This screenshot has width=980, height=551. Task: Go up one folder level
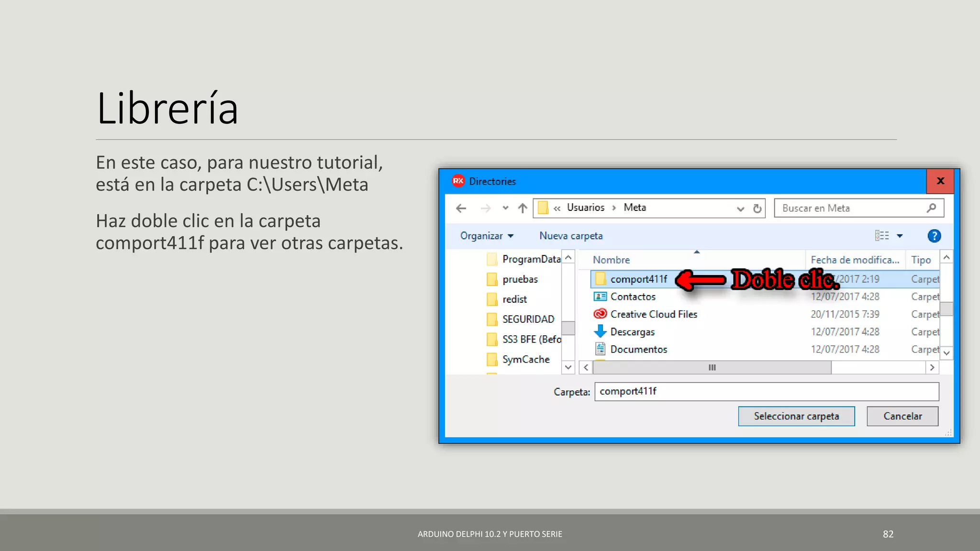click(x=522, y=208)
